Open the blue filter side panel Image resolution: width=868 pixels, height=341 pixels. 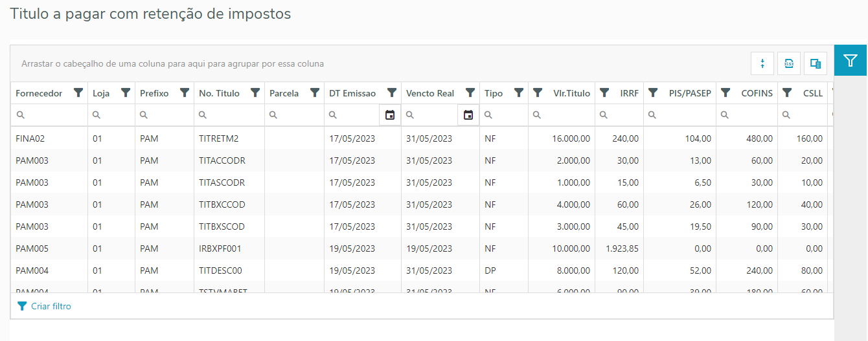[x=851, y=61]
